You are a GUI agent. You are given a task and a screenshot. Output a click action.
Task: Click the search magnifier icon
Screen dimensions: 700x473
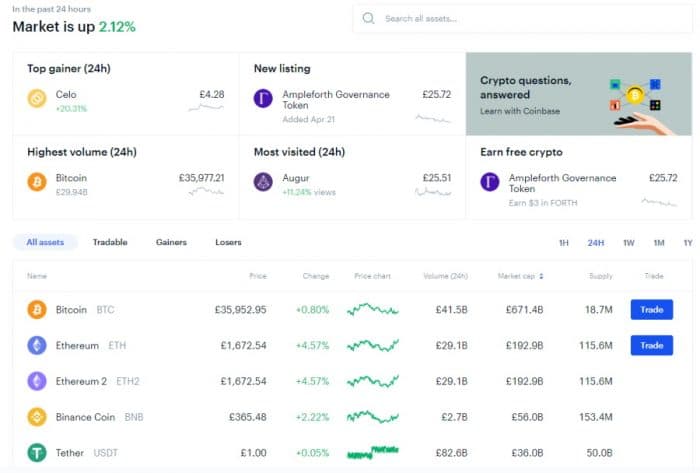(369, 19)
